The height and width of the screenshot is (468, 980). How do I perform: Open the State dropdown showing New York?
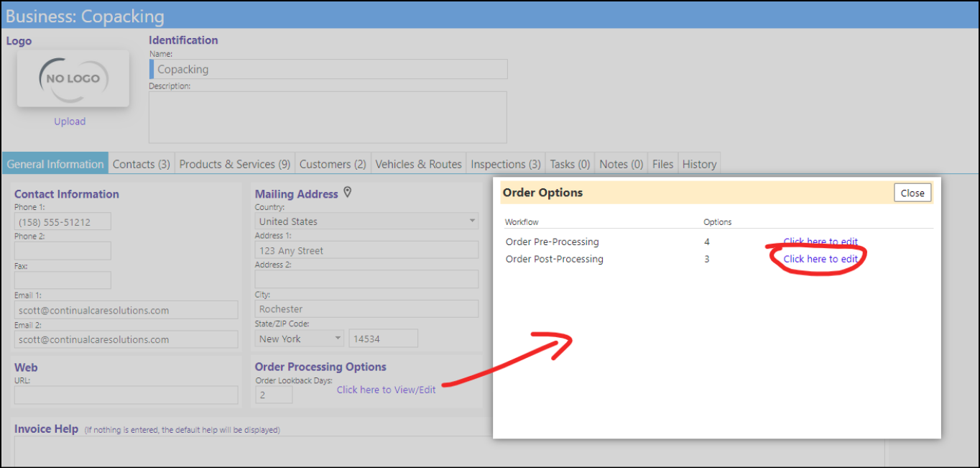pyautogui.click(x=300, y=339)
